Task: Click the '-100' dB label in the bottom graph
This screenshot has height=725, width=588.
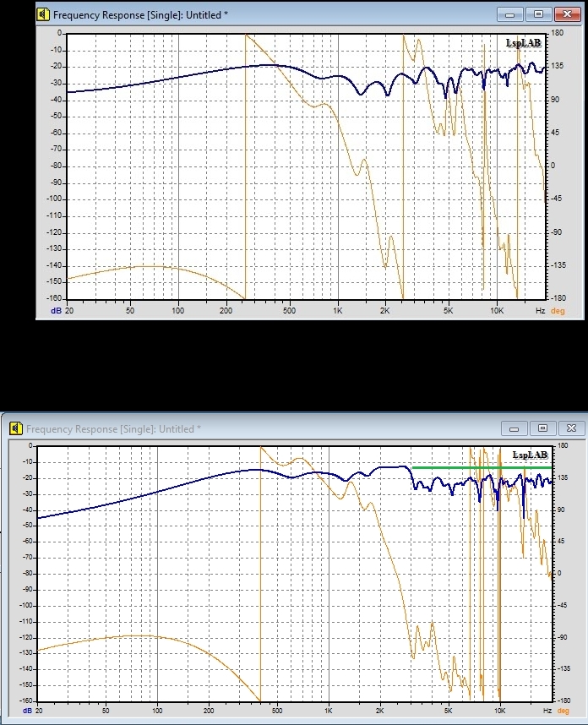Action: click(26, 605)
